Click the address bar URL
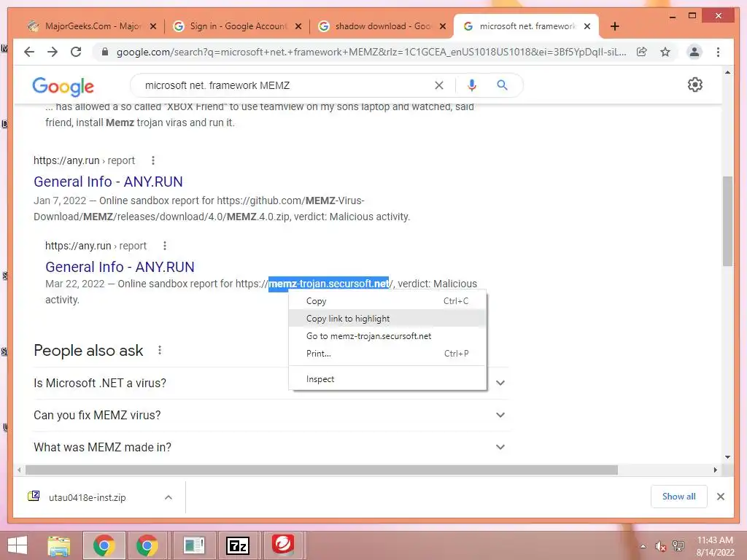This screenshot has height=560, width=747. point(371,52)
